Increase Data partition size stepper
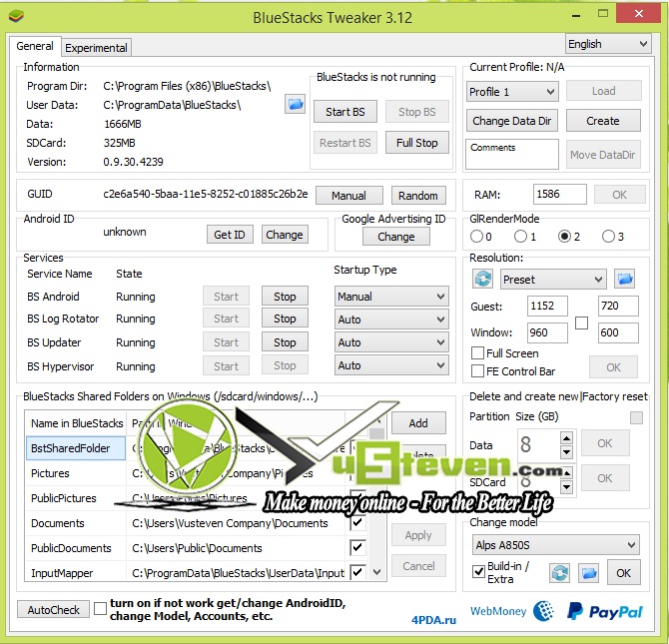 [566, 438]
